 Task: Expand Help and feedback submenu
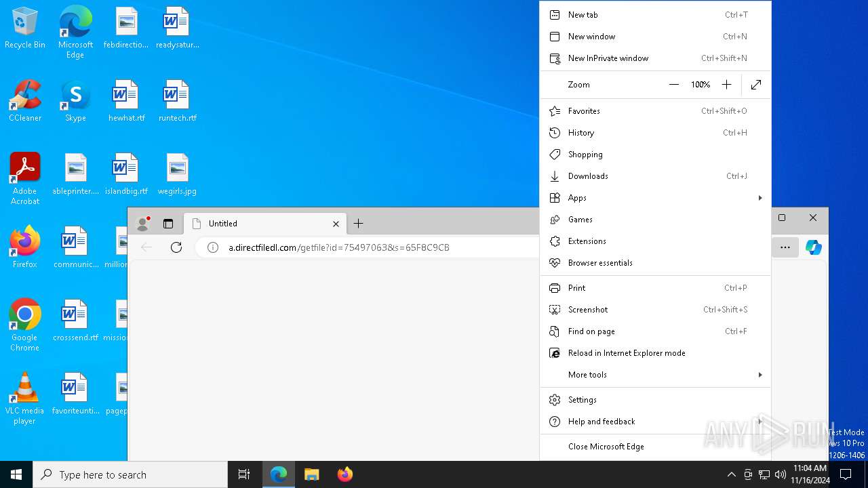tap(655, 421)
